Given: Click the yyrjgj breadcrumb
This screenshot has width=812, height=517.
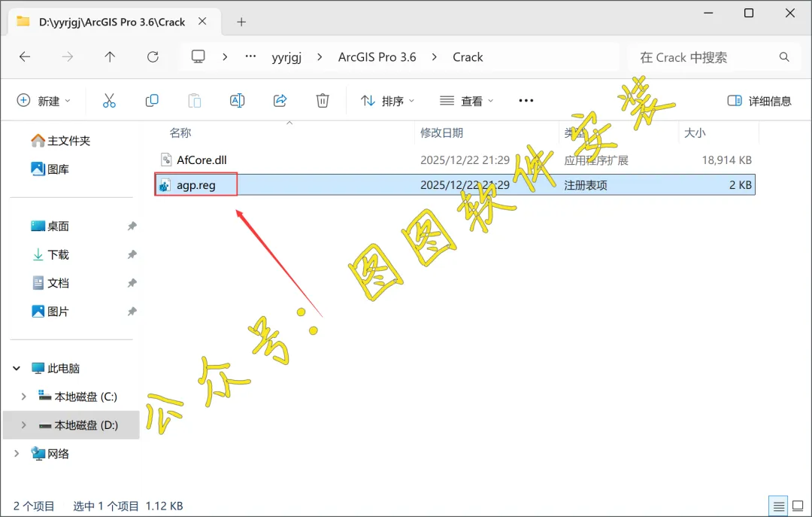Looking at the screenshot, I should (x=286, y=57).
